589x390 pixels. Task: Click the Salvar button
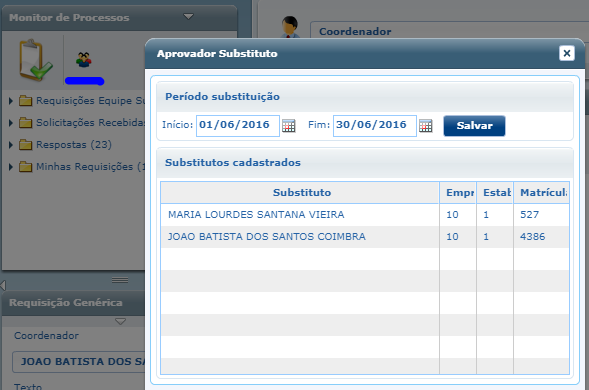click(x=474, y=125)
